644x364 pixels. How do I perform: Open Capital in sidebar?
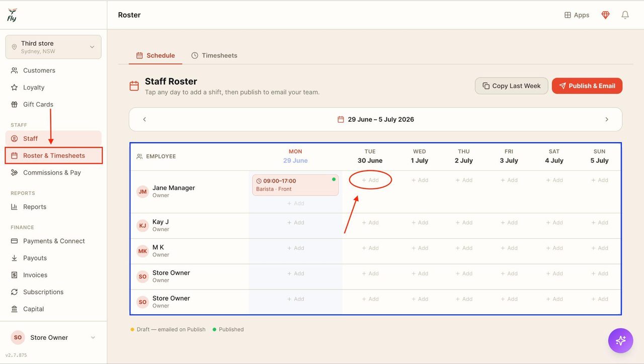(x=53, y=309)
